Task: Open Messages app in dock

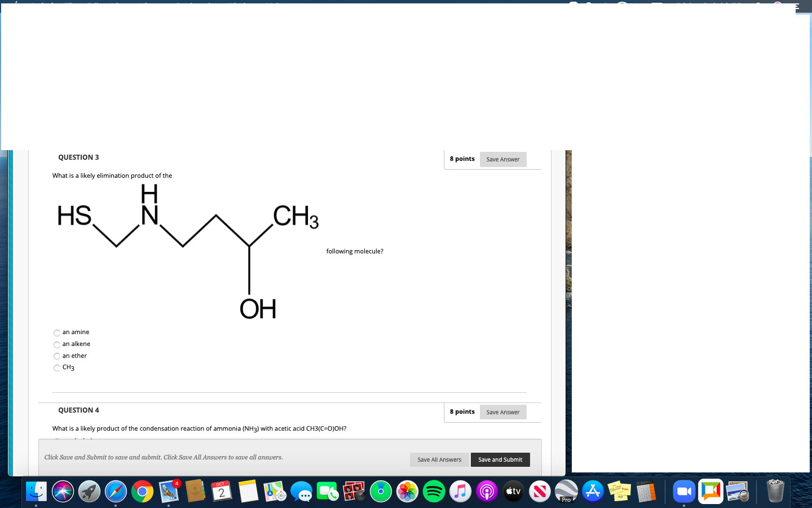Action: [x=301, y=492]
